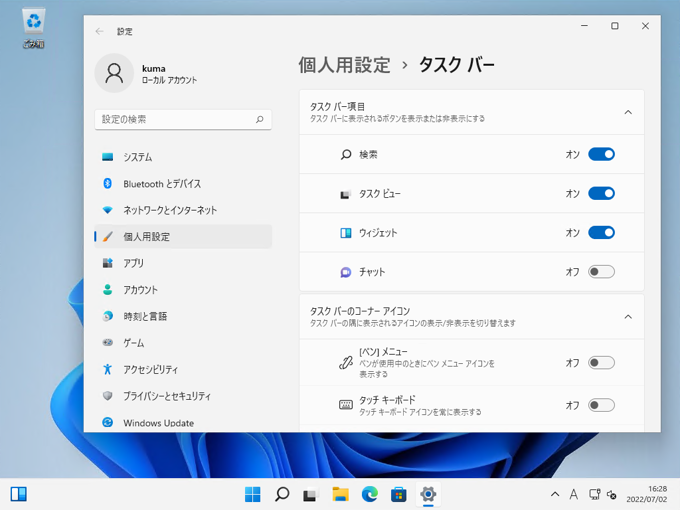Screen dimensions: 680x510
Task: Turn off the ウィジェット toggle
Action: (x=601, y=233)
